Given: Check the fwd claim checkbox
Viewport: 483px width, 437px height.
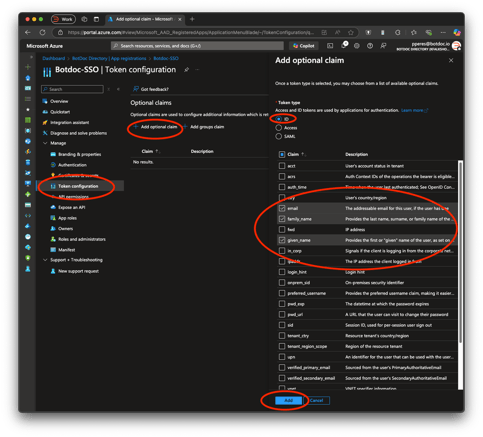Looking at the screenshot, I should click(282, 229).
